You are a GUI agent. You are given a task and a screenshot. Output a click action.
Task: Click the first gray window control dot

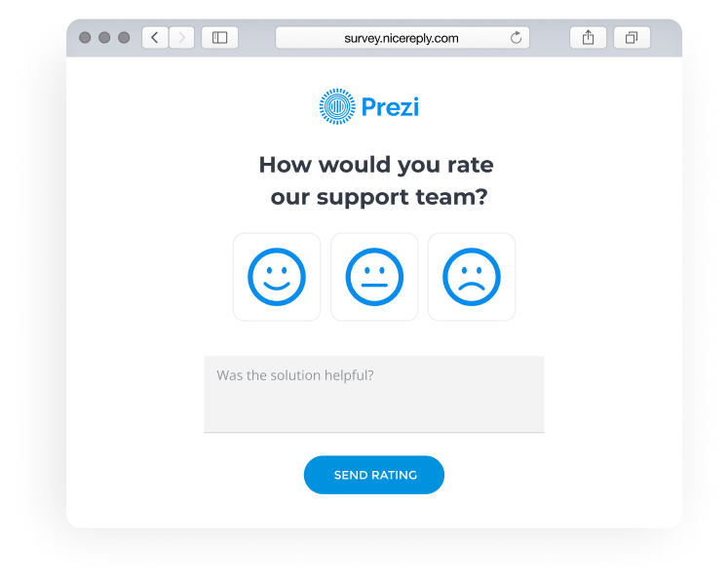(x=85, y=38)
